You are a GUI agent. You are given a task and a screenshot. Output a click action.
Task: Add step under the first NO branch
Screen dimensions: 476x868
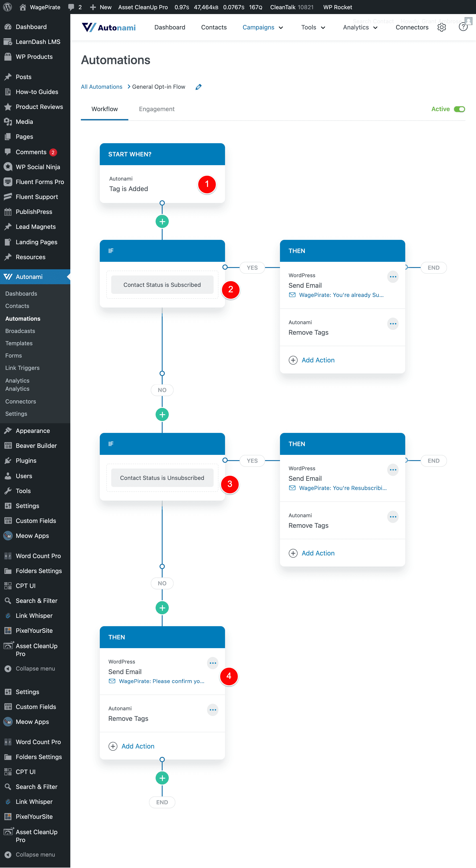[162, 414]
